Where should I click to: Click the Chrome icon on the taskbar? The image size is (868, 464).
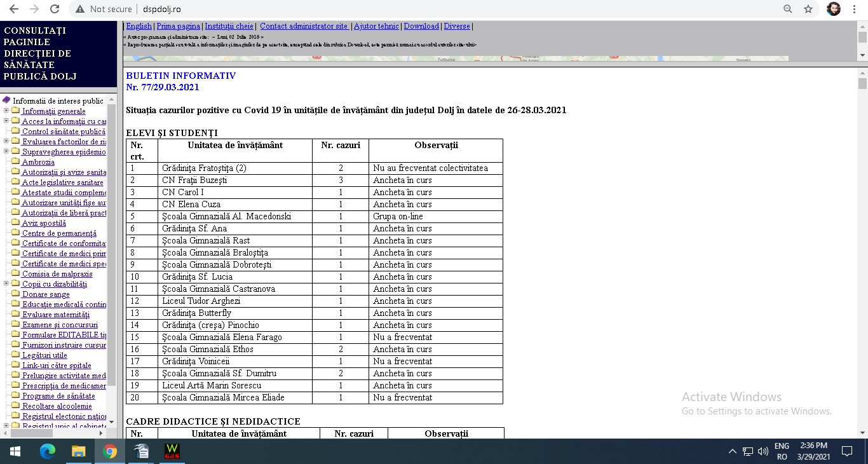coord(110,451)
